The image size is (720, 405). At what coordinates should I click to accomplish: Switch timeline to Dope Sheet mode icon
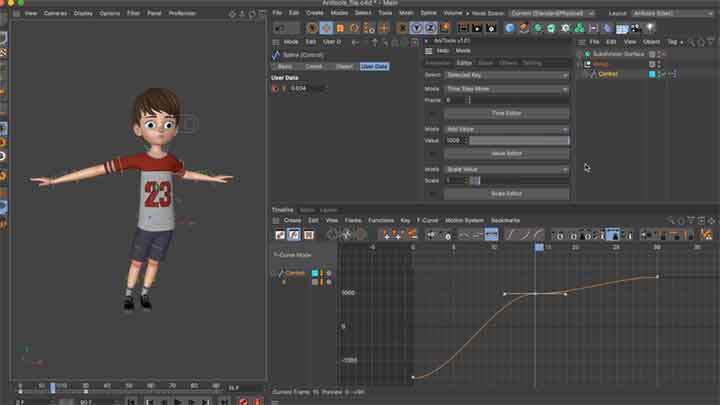280,235
